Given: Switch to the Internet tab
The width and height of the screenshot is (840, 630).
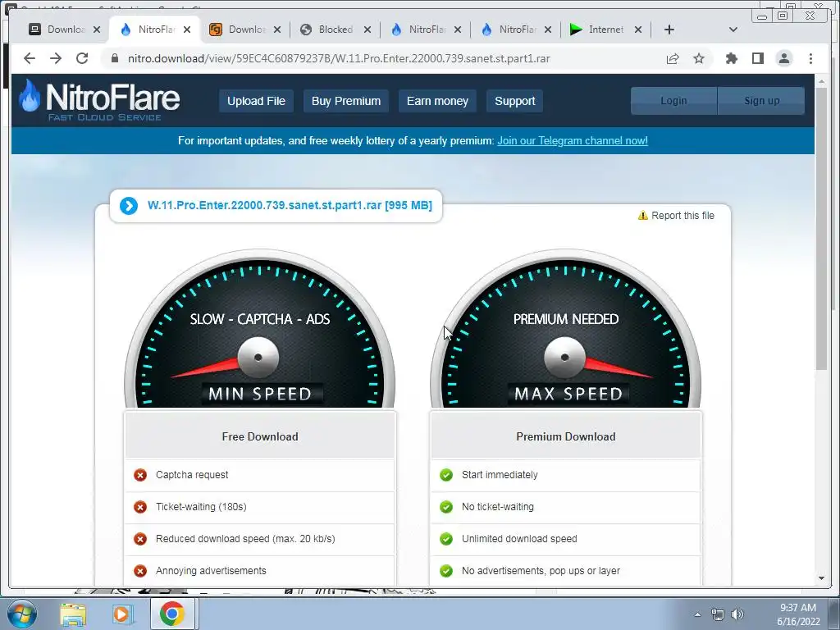Looking at the screenshot, I should (605, 30).
